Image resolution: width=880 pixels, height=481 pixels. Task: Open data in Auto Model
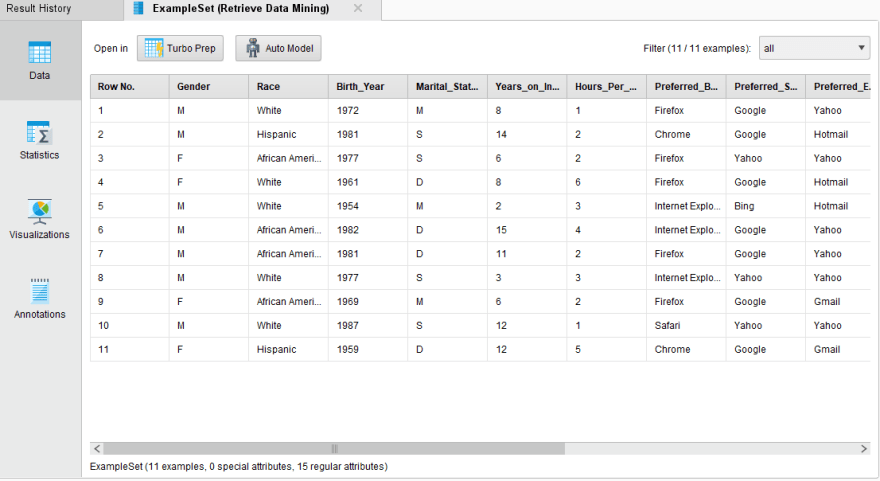[278, 48]
